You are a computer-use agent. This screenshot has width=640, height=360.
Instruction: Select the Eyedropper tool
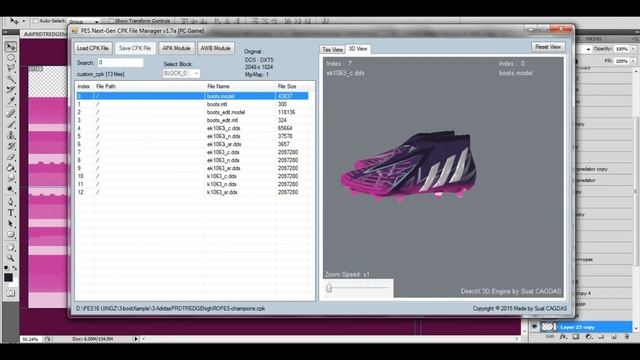[11, 100]
